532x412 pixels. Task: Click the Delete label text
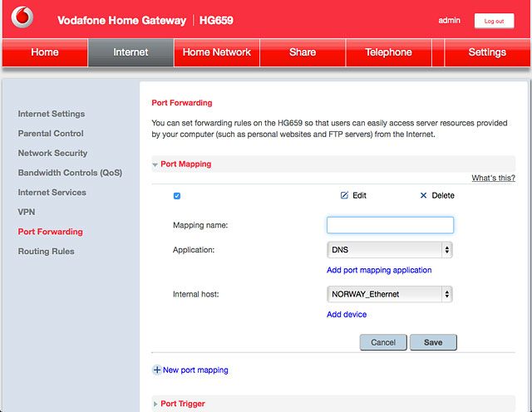tap(443, 196)
